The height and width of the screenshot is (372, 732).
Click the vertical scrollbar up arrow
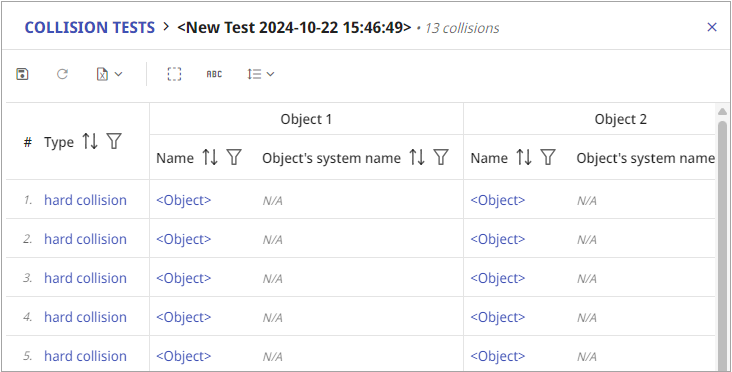point(722,111)
